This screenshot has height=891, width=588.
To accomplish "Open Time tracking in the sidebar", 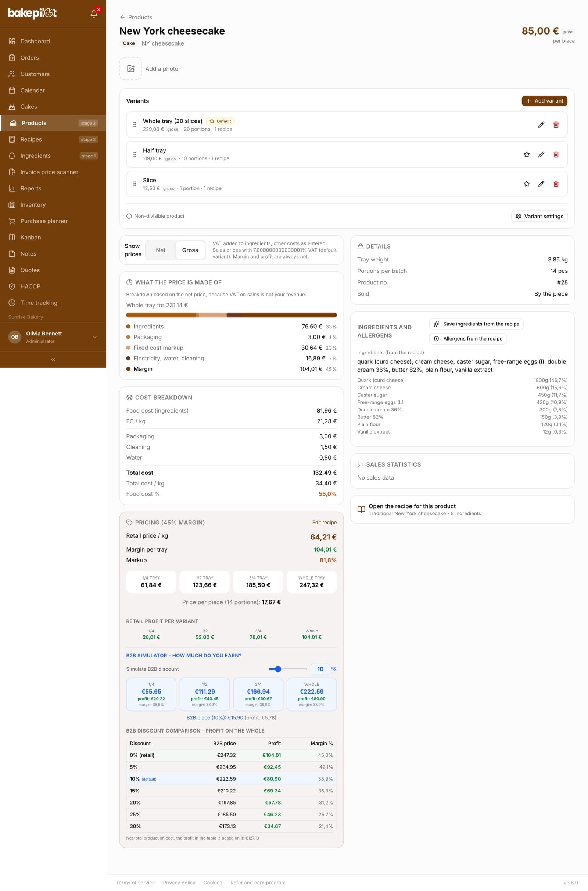I will 53,303.
